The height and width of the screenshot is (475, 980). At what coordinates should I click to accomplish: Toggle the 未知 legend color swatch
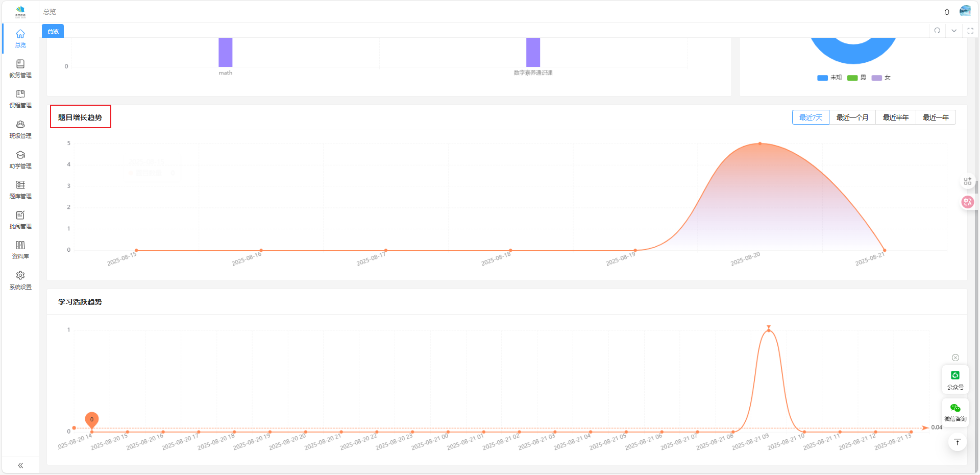pos(822,78)
